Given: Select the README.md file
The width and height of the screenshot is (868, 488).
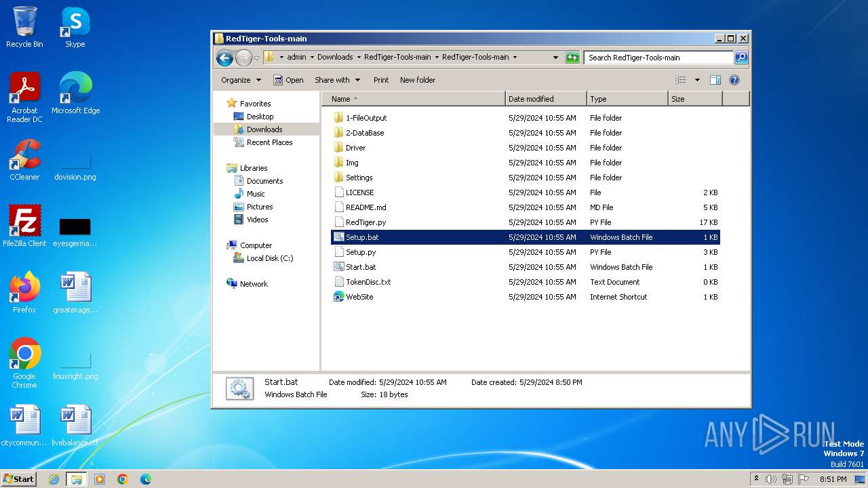Looking at the screenshot, I should click(366, 207).
